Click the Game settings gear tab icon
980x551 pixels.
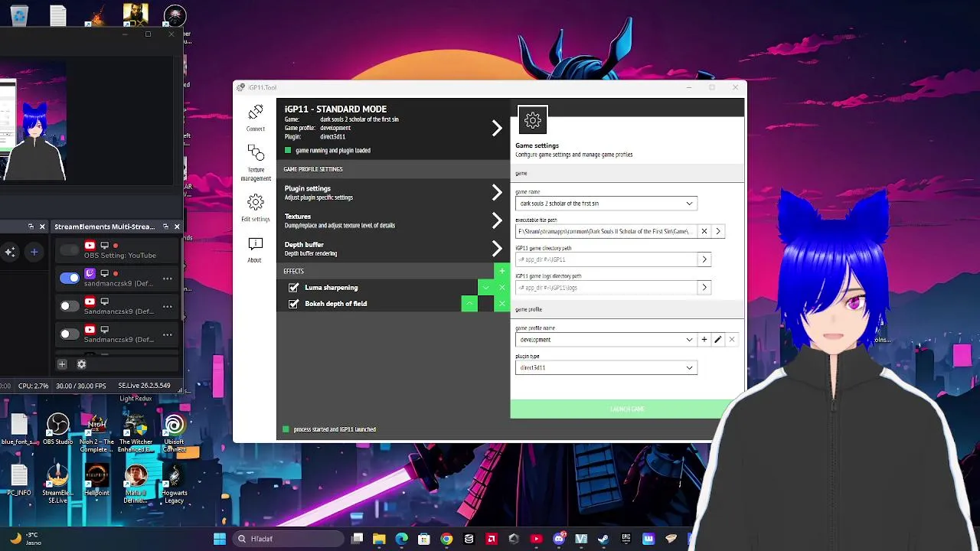click(x=533, y=120)
